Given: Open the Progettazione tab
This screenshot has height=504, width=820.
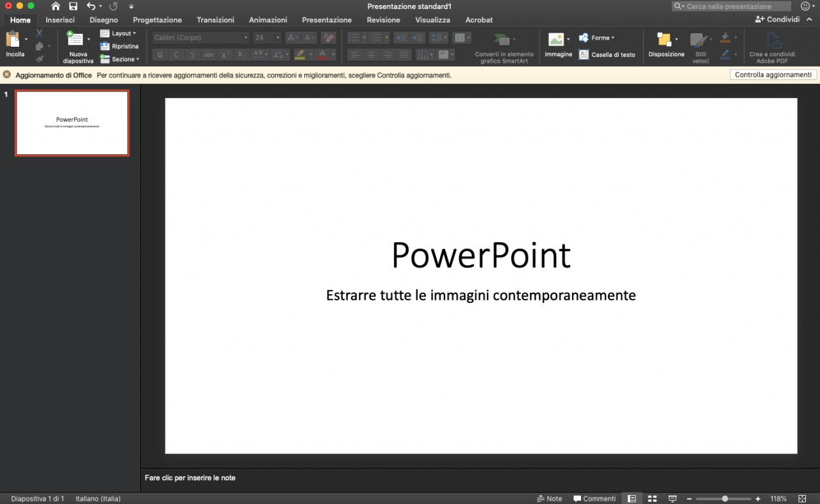Looking at the screenshot, I should tap(158, 20).
